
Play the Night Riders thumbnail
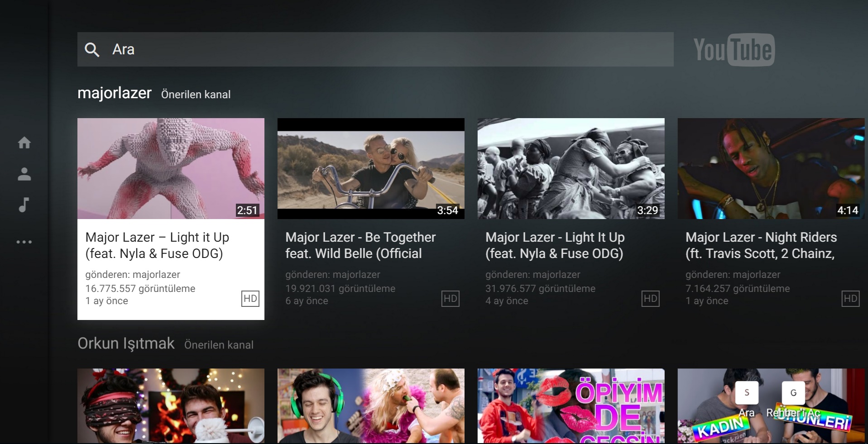(771, 168)
